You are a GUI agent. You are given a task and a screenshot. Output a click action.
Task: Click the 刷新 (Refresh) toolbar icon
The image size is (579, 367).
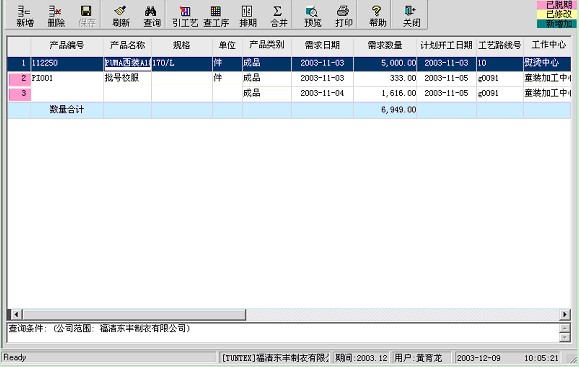[x=121, y=16]
